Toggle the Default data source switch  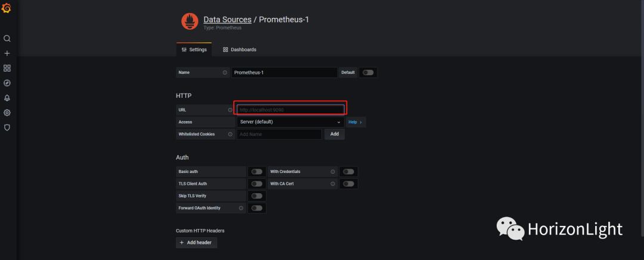click(x=368, y=73)
